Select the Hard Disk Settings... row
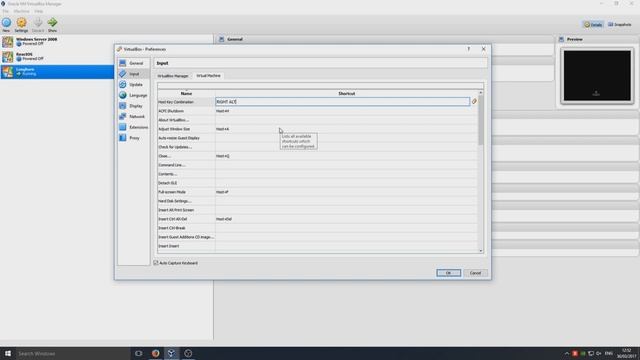Viewport: 640px width, 360px height. coord(317,201)
